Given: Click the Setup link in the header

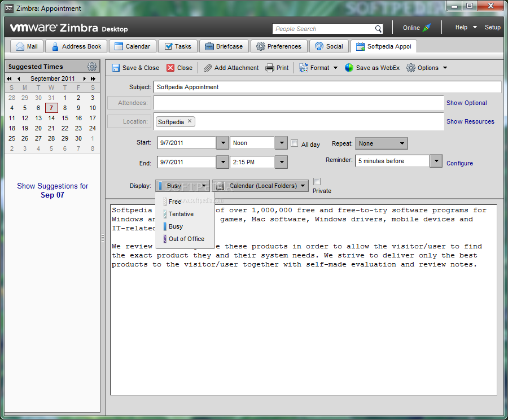Looking at the screenshot, I should tap(492, 27).
